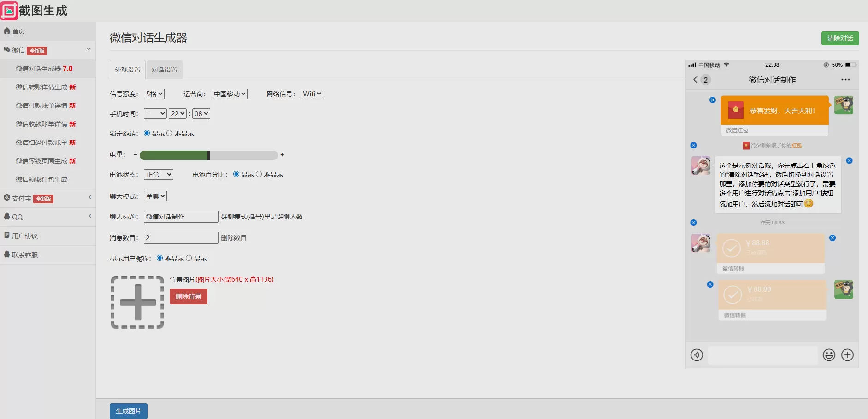Click the back arrow in phone preview header
Screen dimensions: 868x419
(696, 80)
